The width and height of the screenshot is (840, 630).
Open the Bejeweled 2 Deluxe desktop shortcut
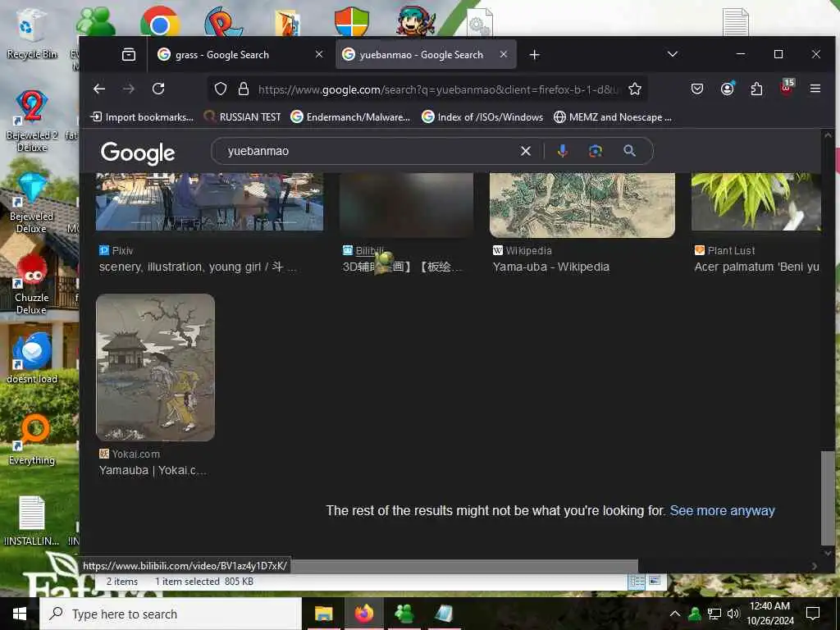(32, 121)
